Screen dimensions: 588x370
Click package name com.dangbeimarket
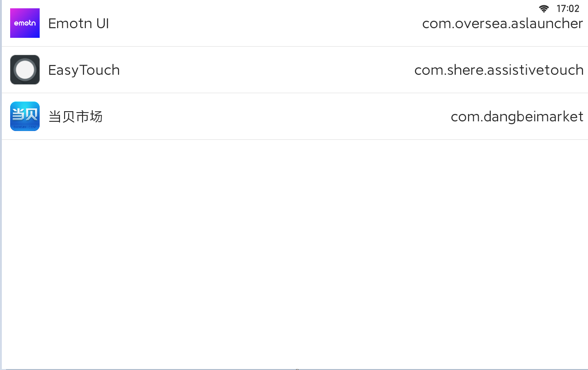(x=517, y=117)
